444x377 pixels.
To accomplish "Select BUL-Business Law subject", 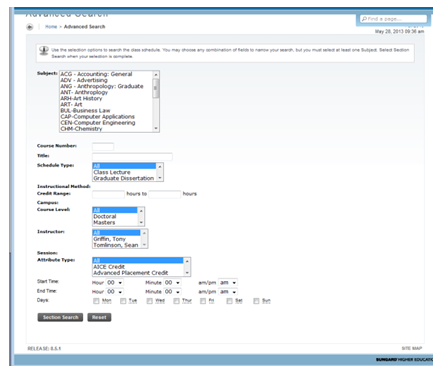I will pos(85,110).
